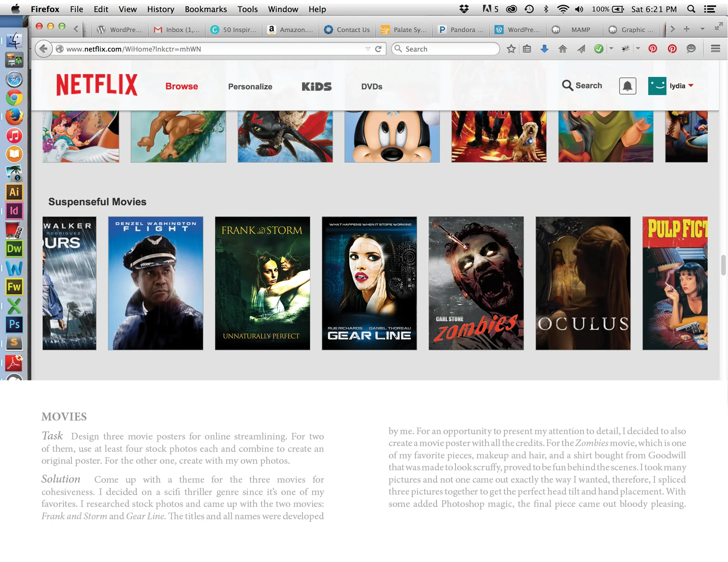Screen dimensions: 728x562
Task: Click the first Pinterest toolbar button
Action: (x=653, y=49)
